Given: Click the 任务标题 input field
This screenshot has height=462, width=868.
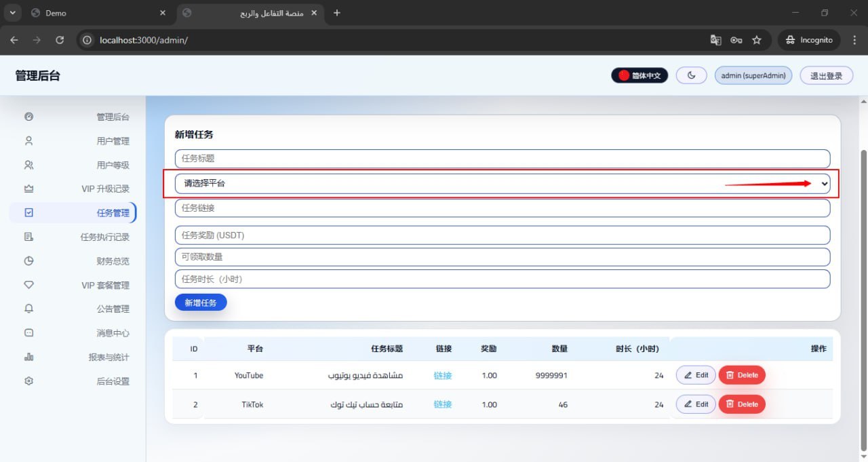Looking at the screenshot, I should point(502,159).
